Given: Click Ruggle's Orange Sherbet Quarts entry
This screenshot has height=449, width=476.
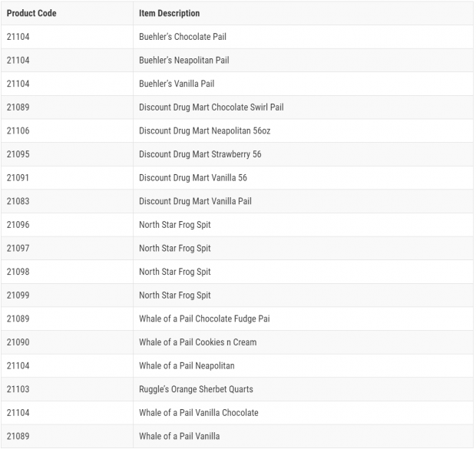Looking at the screenshot, I should (x=196, y=389).
